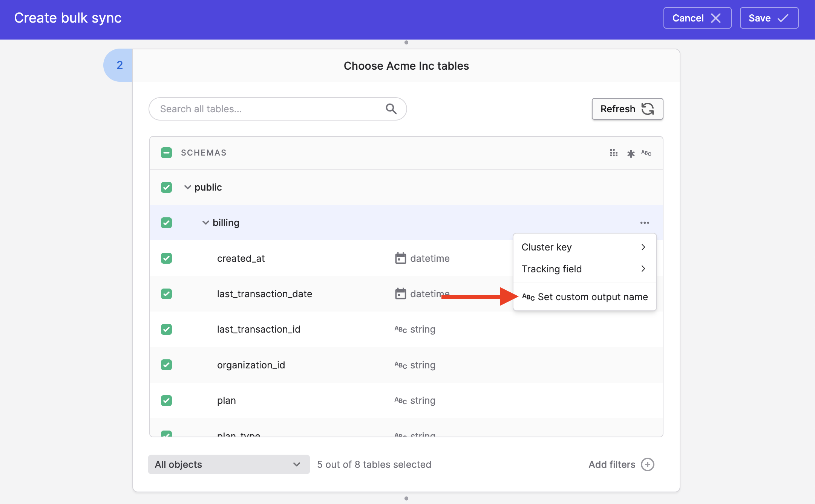This screenshot has height=504, width=815.
Task: Select Set custom output name option
Action: tap(585, 297)
